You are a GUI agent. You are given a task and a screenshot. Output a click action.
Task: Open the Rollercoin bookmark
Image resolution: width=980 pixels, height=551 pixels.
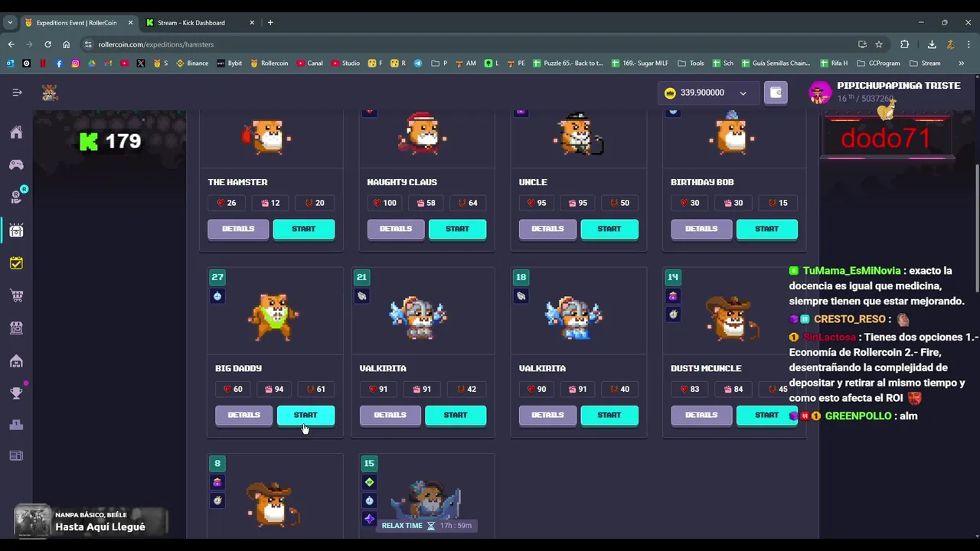[x=269, y=64]
